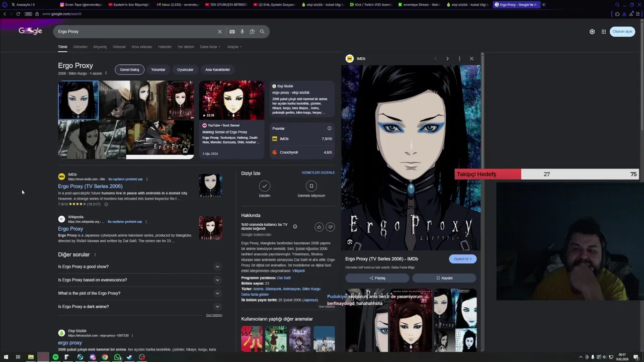Open Spotify from the taskbar
This screenshot has width=644, height=362.
pos(55,357)
